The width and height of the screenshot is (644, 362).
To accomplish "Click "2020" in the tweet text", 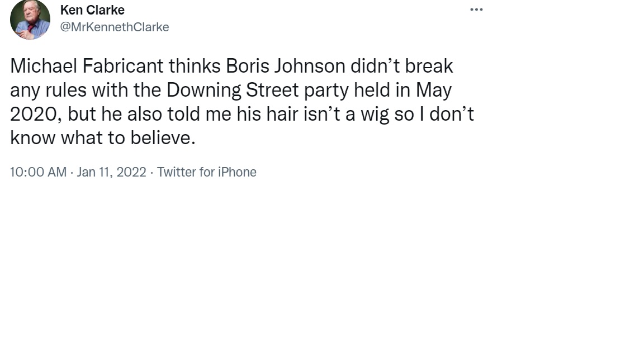I will coord(35,114).
